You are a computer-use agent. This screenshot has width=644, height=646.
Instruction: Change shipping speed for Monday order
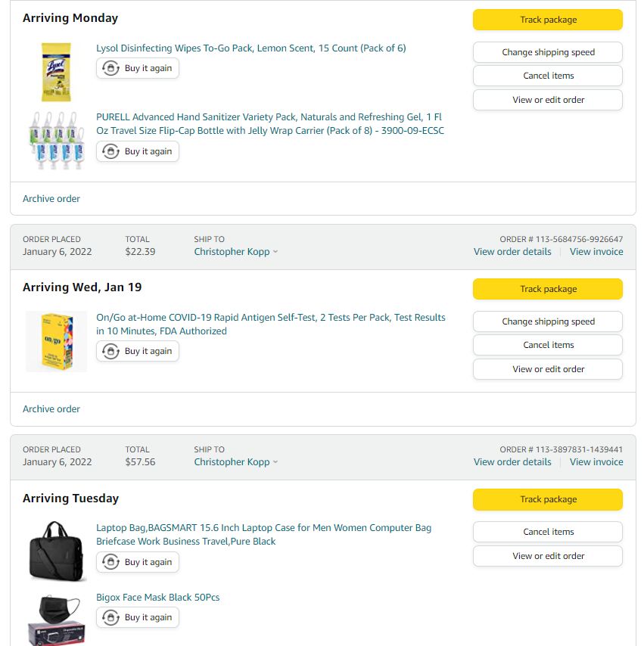[x=548, y=52]
